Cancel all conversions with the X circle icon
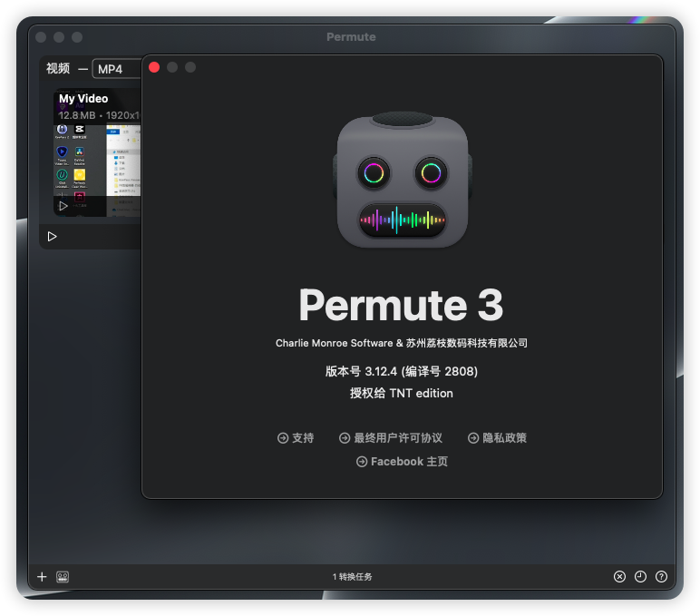The image size is (700, 616). [x=619, y=577]
